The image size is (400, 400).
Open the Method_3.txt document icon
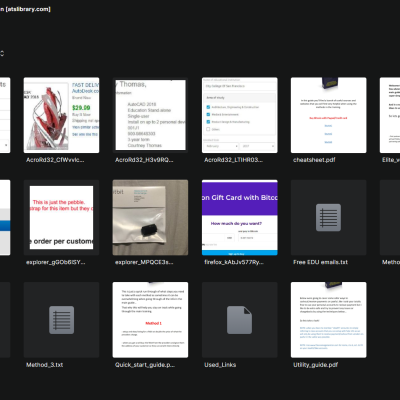click(61, 320)
